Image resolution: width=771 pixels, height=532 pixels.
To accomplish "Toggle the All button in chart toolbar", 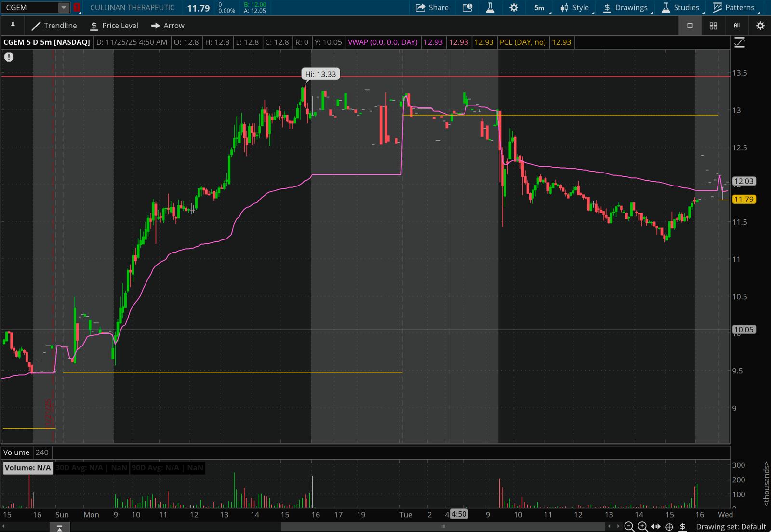I will click(x=737, y=26).
